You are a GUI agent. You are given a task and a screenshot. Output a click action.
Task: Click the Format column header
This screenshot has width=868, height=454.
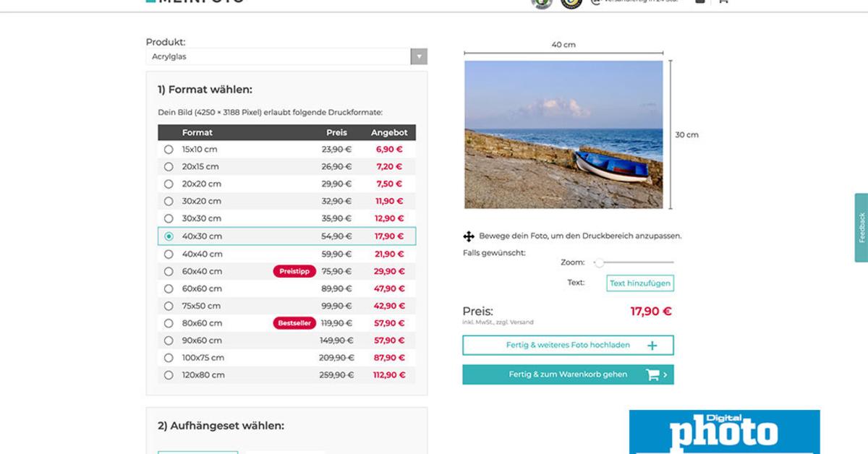197,132
